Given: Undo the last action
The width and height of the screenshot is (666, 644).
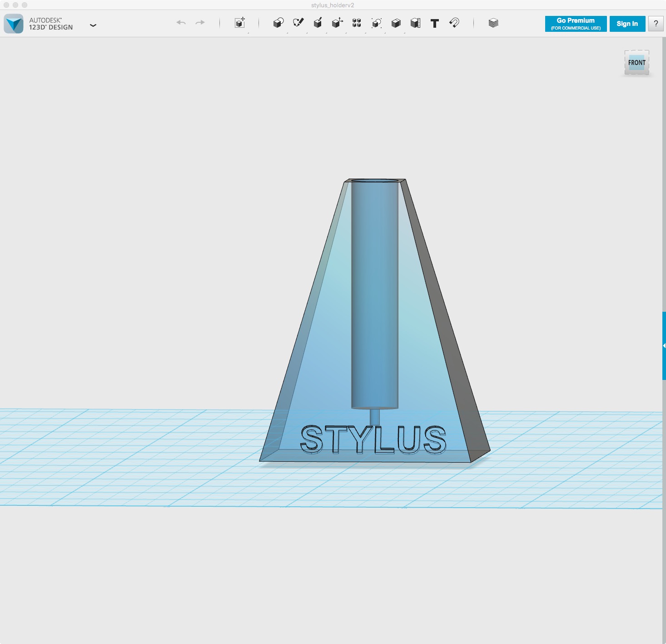Looking at the screenshot, I should 181,23.
